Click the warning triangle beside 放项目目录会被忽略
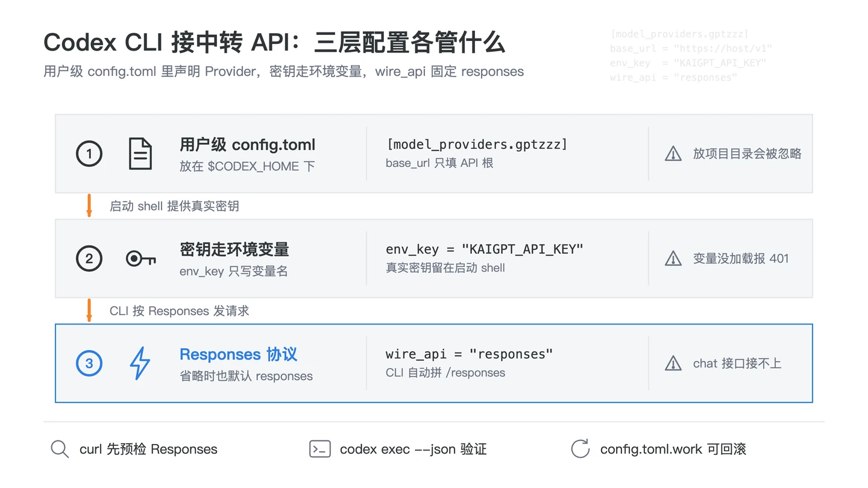 [673, 154]
